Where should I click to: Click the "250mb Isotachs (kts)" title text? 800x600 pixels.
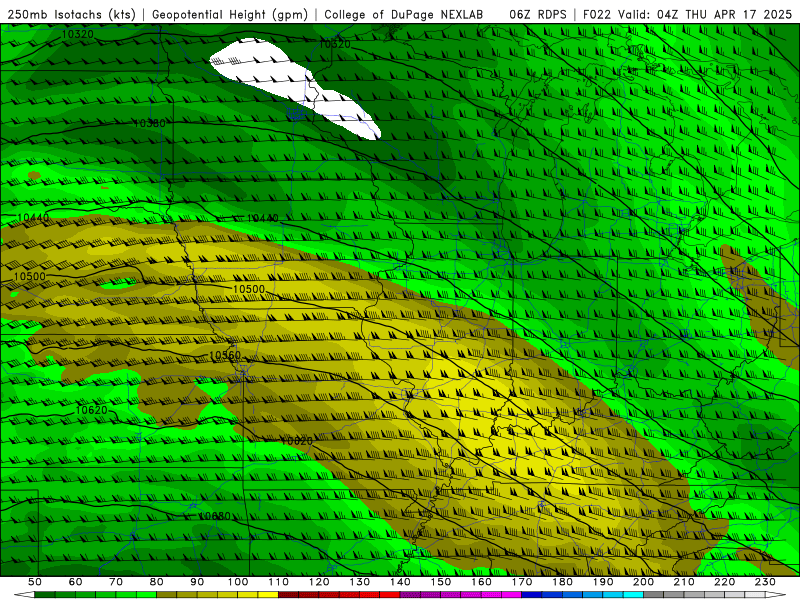coord(72,15)
